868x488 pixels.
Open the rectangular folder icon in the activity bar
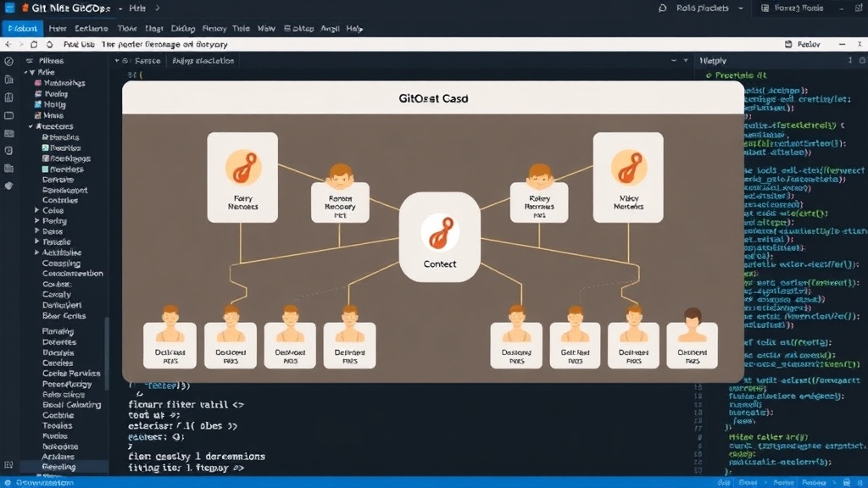point(8,115)
